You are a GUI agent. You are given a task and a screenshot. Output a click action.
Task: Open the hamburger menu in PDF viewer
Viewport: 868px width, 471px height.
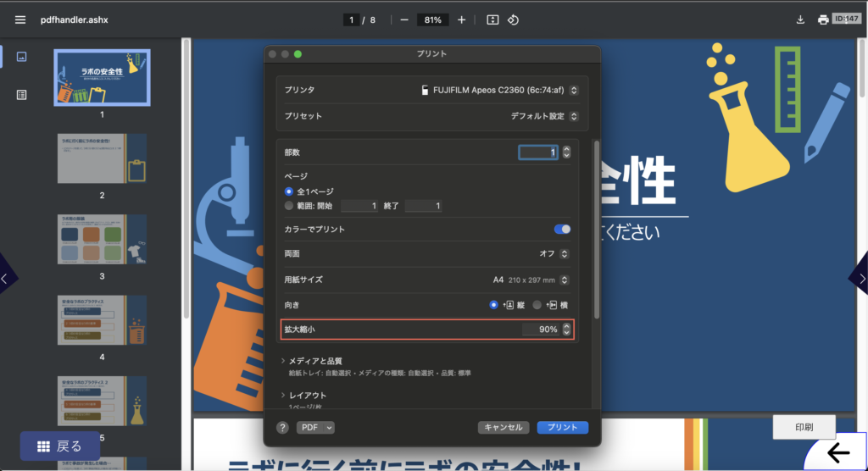pyautogui.click(x=20, y=20)
